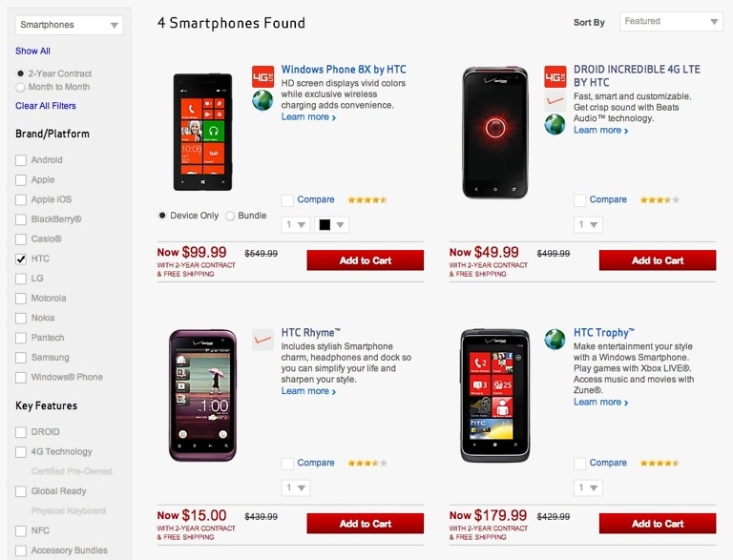Click the Verizon checkmark icon beside HTC Rhyme
This screenshot has height=560, width=733.
point(262,340)
